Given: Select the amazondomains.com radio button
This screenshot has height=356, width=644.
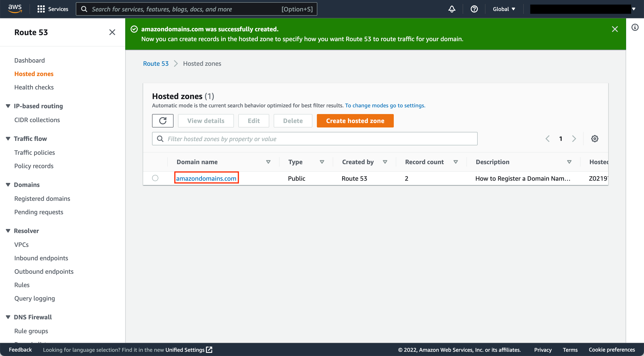Looking at the screenshot, I should [x=155, y=178].
